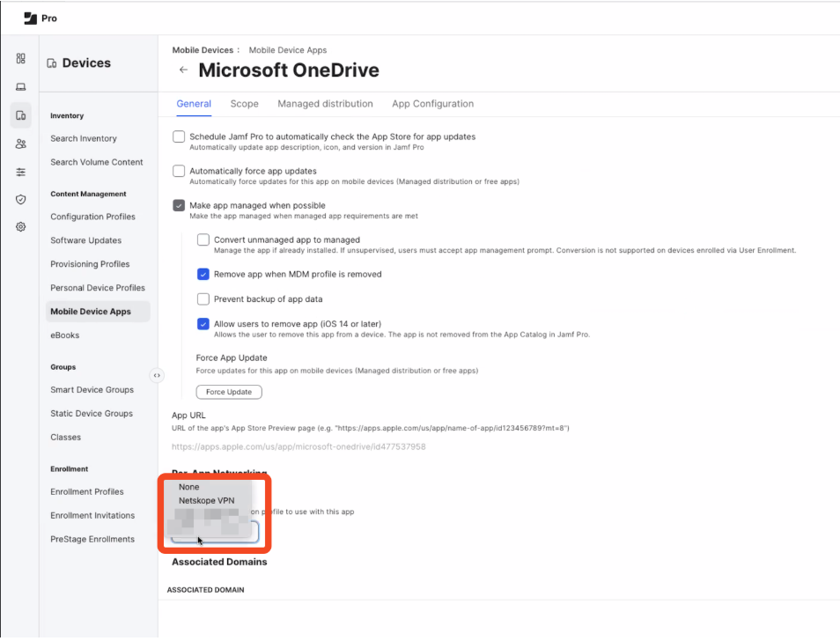Click the App URL field
The width and height of the screenshot is (840, 641).
tap(298, 446)
